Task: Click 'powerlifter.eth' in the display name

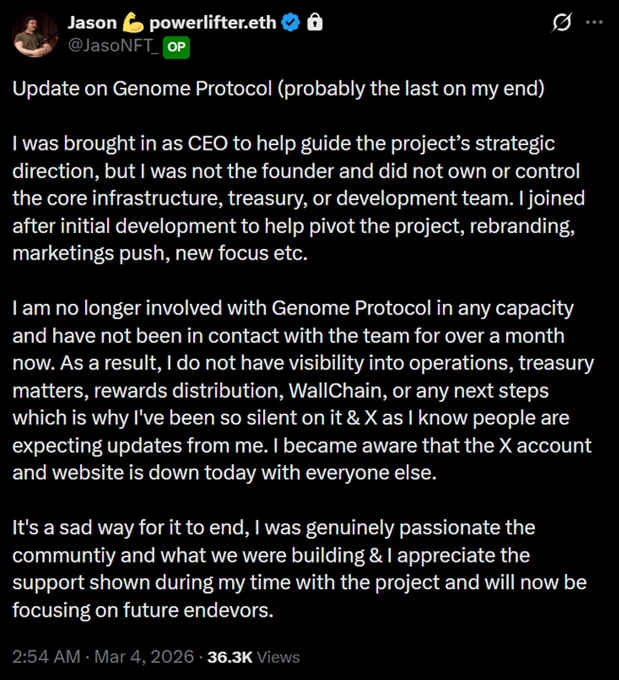Action: (x=213, y=23)
